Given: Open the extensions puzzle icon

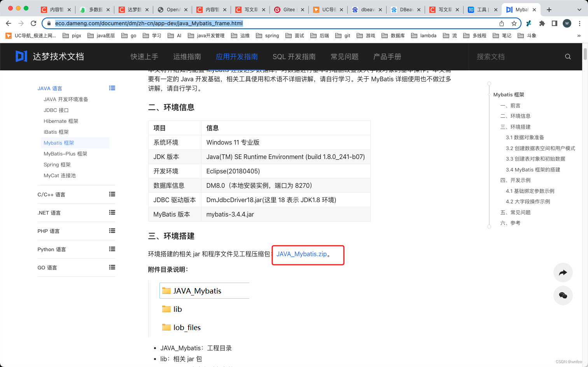Looking at the screenshot, I should pos(542,23).
